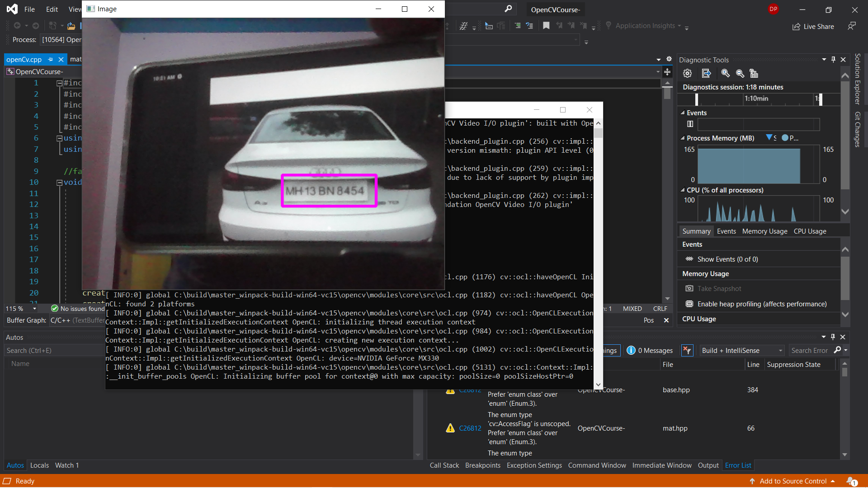The height and width of the screenshot is (488, 868).
Task: Click Zoom In in Diagnostic Tools
Action: pos(725,73)
